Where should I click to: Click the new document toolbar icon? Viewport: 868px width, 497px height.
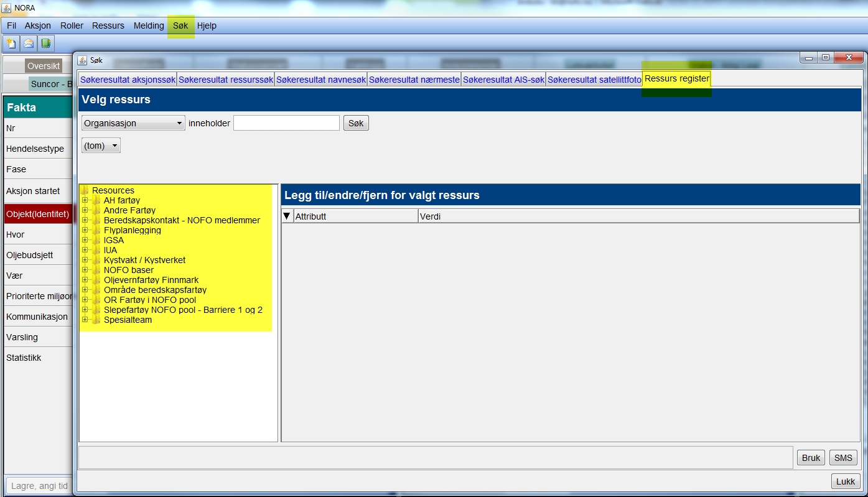pyautogui.click(x=11, y=44)
